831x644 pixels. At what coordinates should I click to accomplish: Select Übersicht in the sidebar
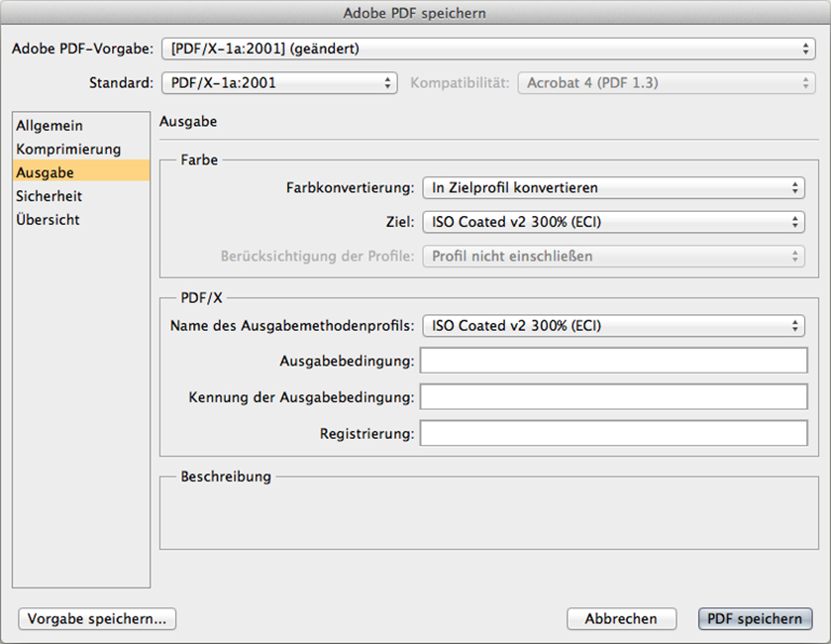click(x=81, y=219)
